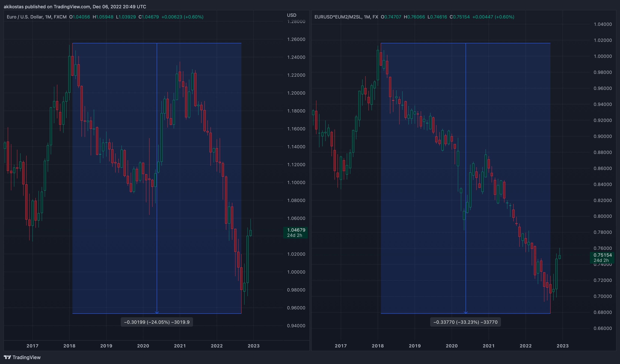
Task: Click the right measurement label '−0.33770 (−33.23%) −33770'
Action: pyautogui.click(x=465, y=322)
